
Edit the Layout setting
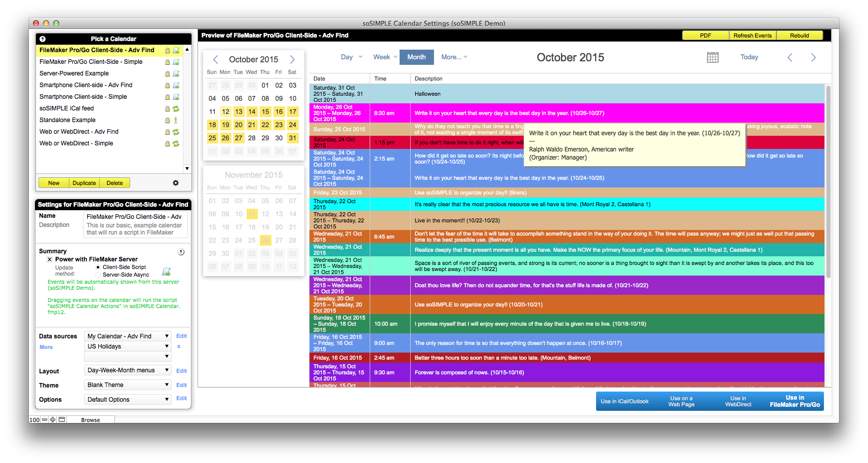[x=181, y=371]
